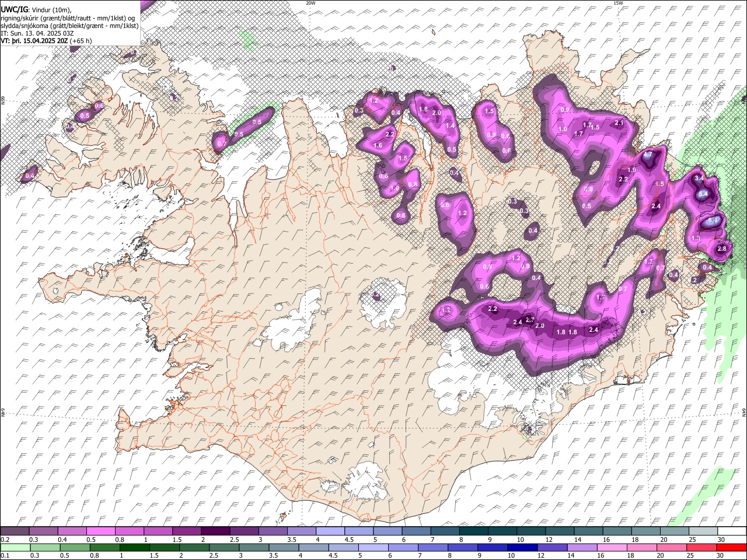Click the 2.7 value in the southern band
747x560 pixels.
click(x=530, y=320)
